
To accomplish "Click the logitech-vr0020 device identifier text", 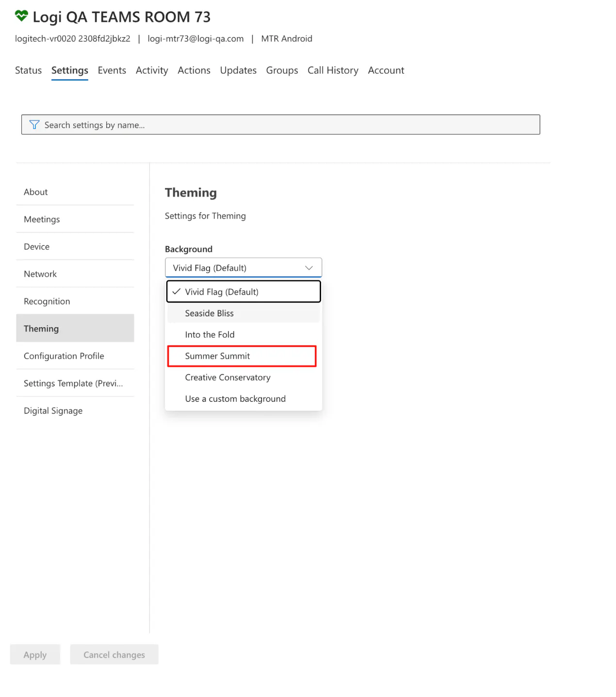I will (73, 39).
